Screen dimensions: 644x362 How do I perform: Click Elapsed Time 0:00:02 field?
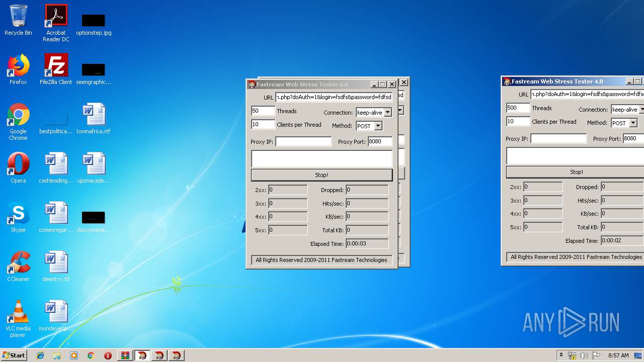tap(622, 241)
